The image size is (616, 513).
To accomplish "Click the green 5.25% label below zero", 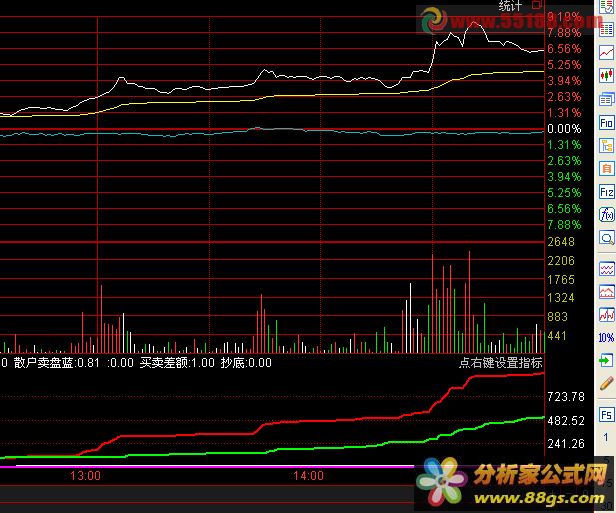I will [564, 193].
